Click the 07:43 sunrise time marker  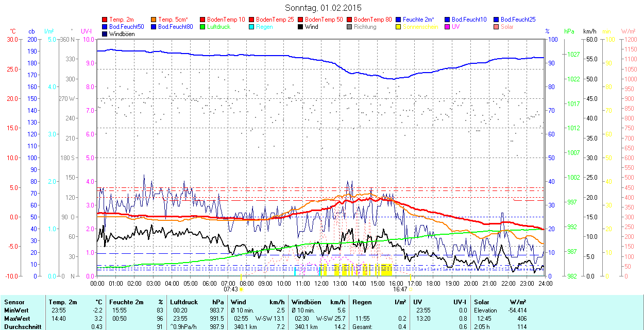point(230,289)
